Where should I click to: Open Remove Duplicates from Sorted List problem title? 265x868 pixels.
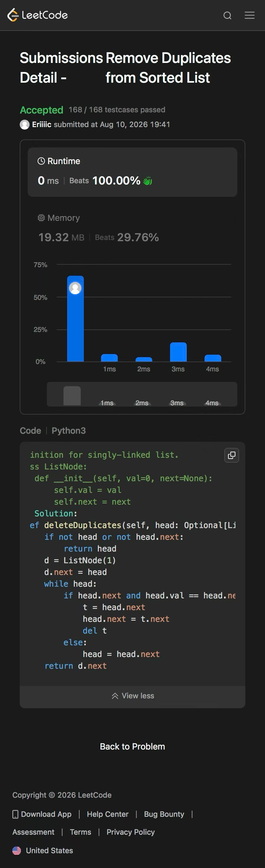point(168,68)
